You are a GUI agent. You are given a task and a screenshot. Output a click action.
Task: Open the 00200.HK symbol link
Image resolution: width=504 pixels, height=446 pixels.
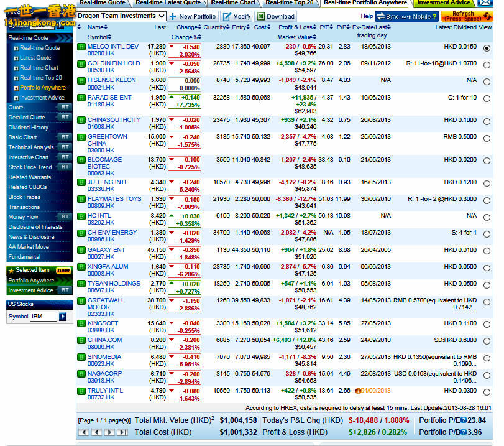pos(101,53)
